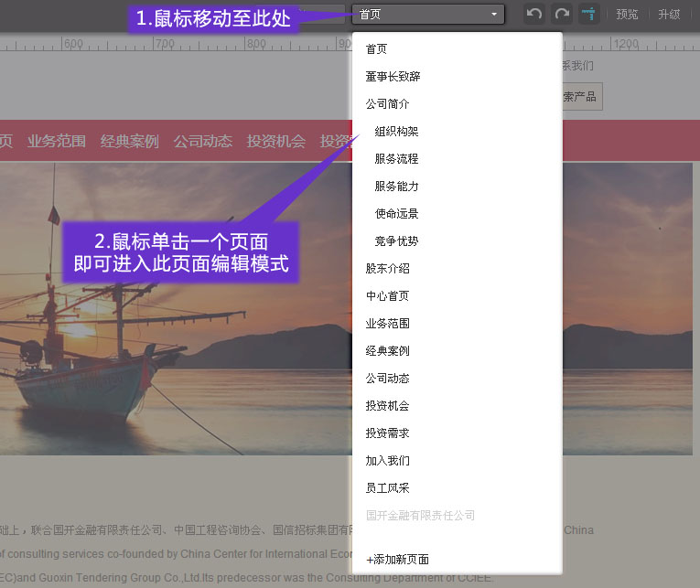Open the 首页 page selector dropdown
The height and width of the screenshot is (588, 700).
click(x=428, y=15)
